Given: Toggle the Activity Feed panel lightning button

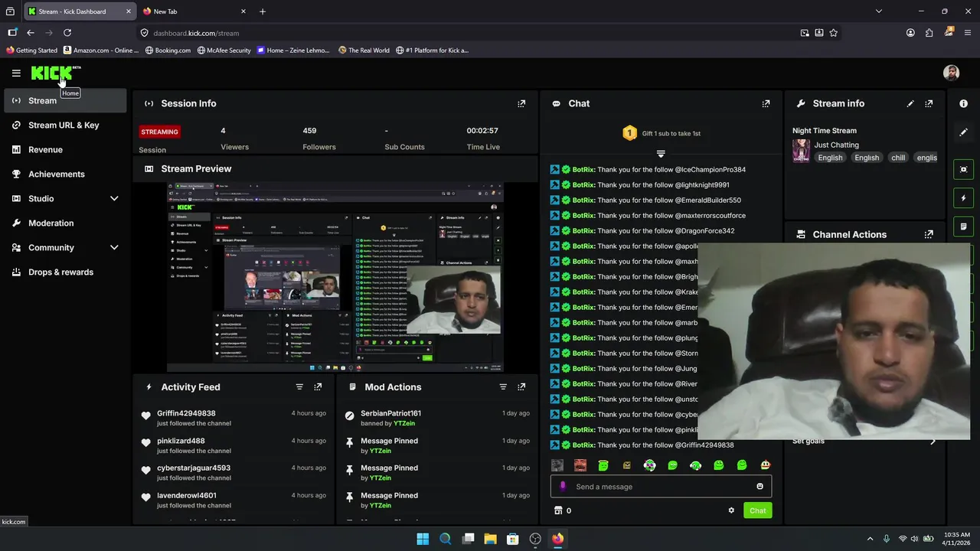Looking at the screenshot, I should pyautogui.click(x=963, y=198).
